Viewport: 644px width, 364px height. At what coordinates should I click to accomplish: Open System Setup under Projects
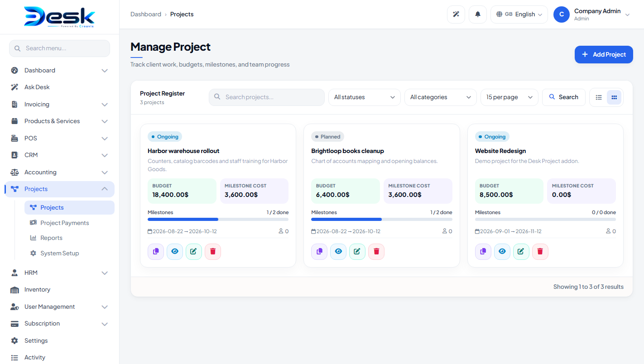69,254
